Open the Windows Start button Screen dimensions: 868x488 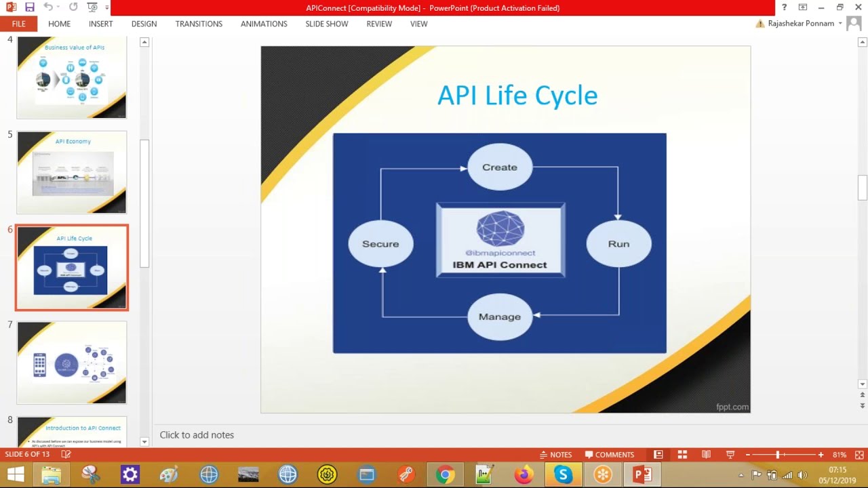tap(15, 474)
